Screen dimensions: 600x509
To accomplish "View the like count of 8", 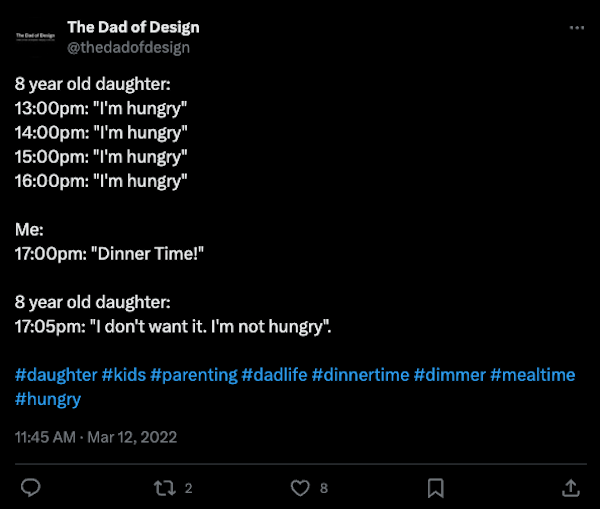I will click(x=323, y=488).
